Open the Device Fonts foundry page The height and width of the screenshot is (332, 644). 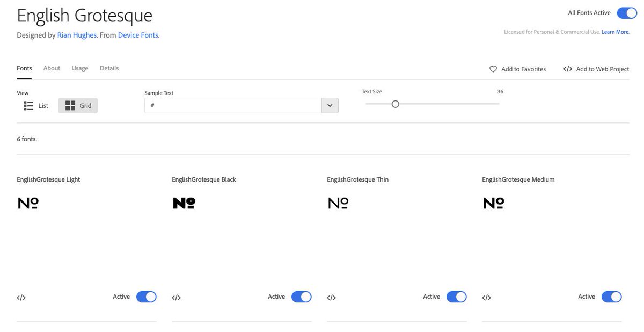click(137, 35)
